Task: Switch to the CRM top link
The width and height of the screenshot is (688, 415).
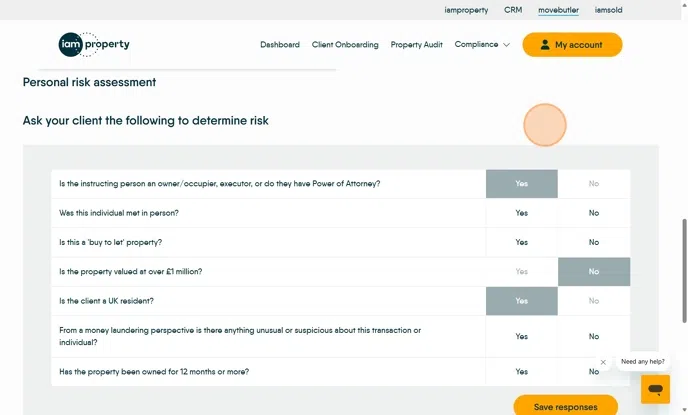Action: pyautogui.click(x=513, y=10)
